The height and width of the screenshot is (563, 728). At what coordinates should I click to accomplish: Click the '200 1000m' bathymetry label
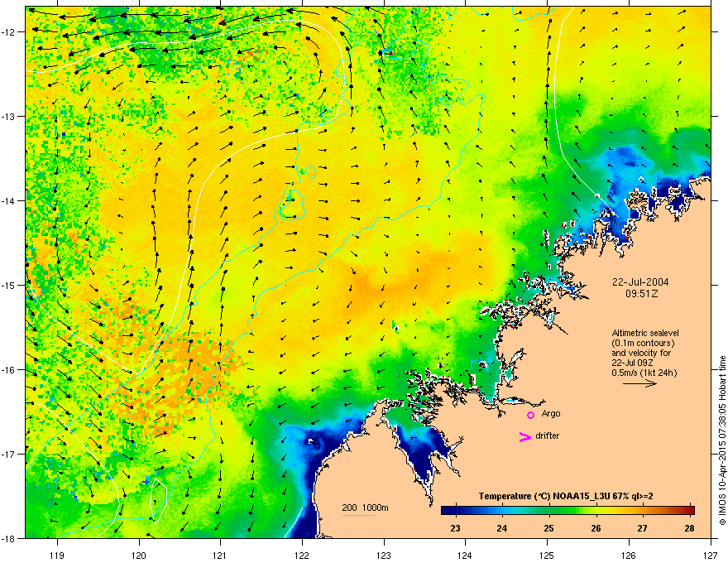pyautogui.click(x=365, y=508)
